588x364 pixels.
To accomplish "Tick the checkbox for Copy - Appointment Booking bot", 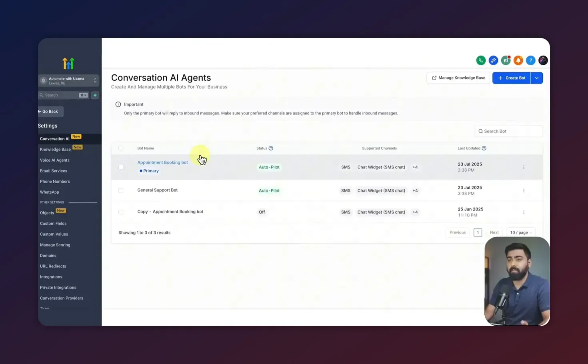I will click(121, 212).
